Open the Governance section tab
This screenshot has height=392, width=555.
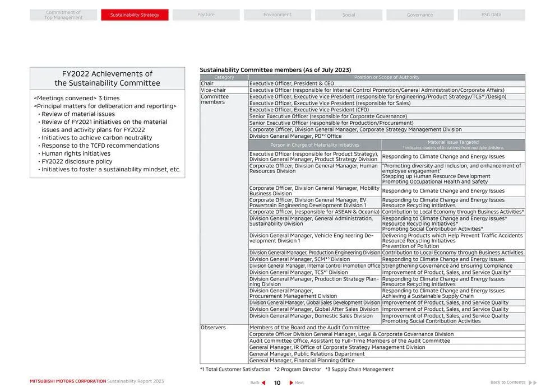(x=420, y=14)
